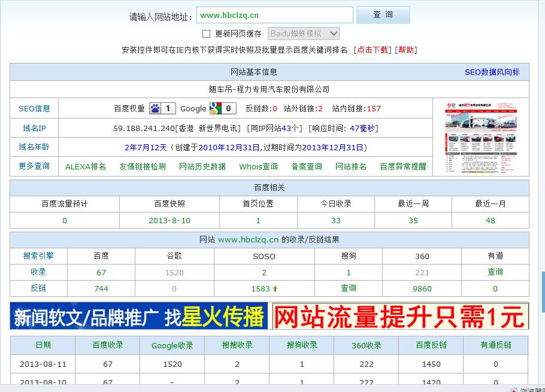
Task: Click the 有道反链 column header
Action: pyautogui.click(x=496, y=345)
